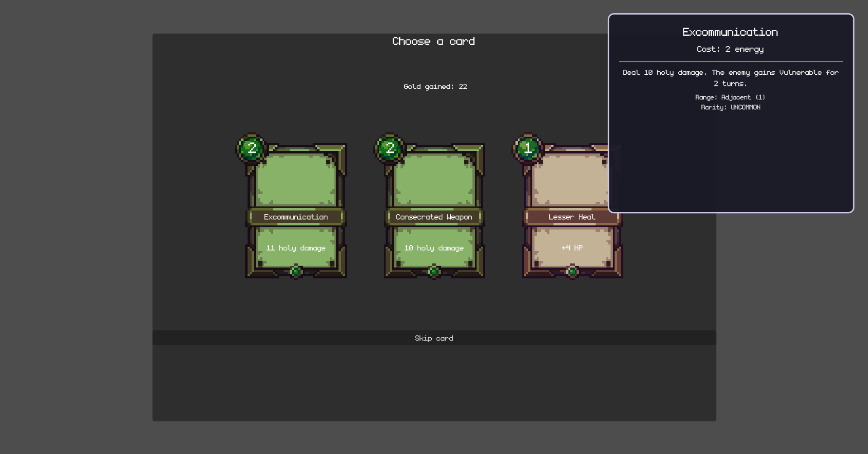Click the Lesser Heal name banner
Image resolution: width=868 pixels, height=454 pixels.
pyautogui.click(x=572, y=217)
